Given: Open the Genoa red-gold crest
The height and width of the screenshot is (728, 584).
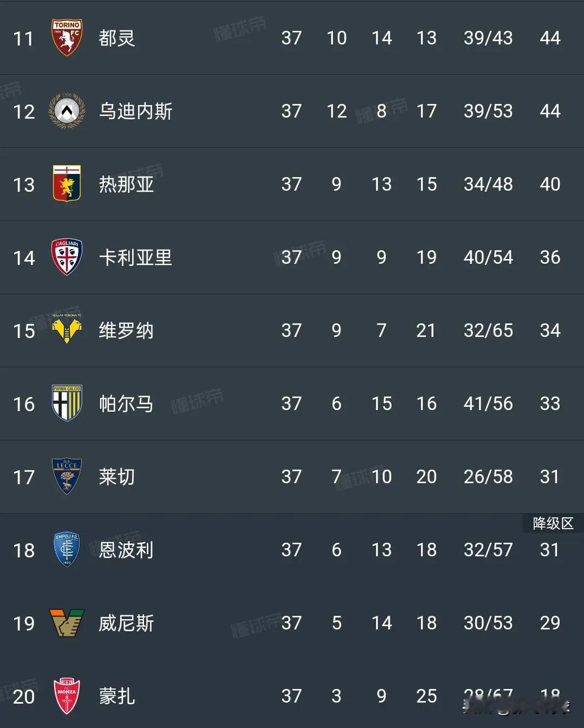Looking at the screenshot, I should pyautogui.click(x=67, y=184).
